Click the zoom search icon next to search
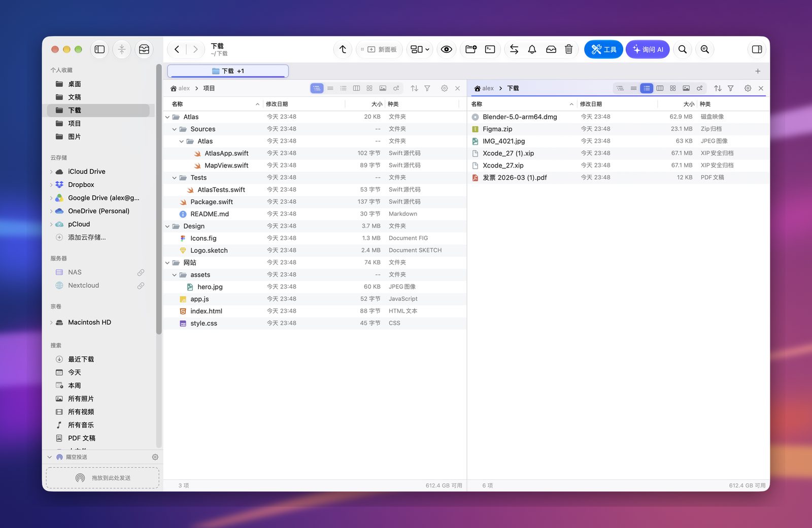Viewport: 812px width, 528px height. [x=705, y=49]
